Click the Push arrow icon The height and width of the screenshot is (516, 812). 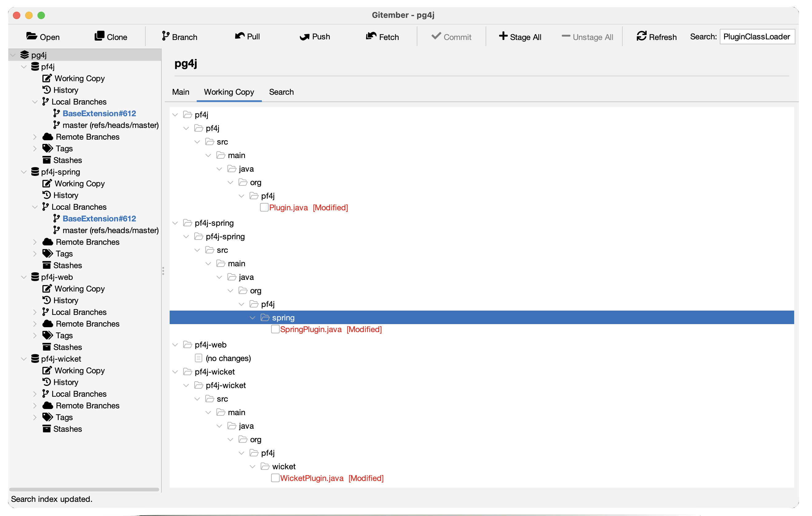(x=305, y=37)
